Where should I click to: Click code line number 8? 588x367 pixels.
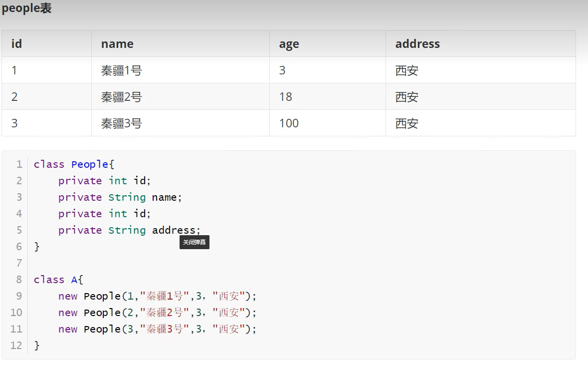(19, 280)
